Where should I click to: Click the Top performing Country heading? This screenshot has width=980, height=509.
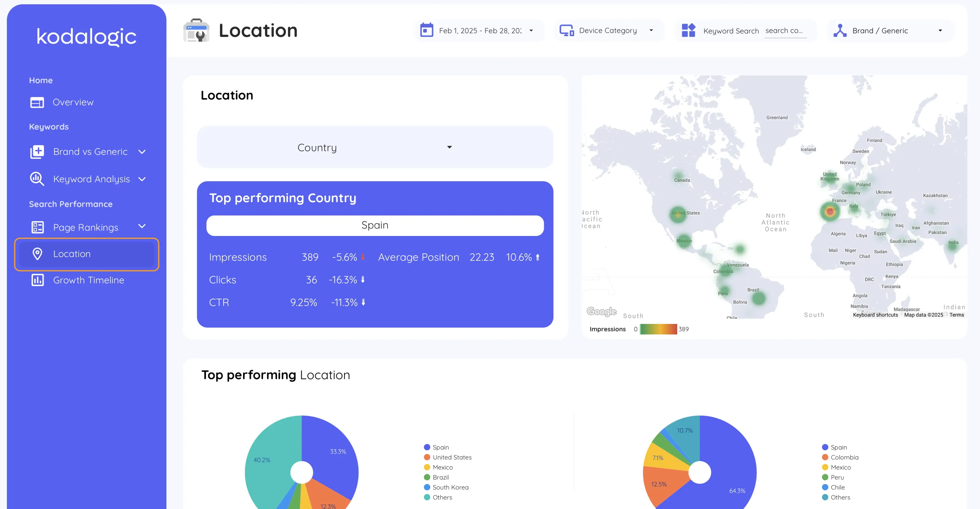283,198
